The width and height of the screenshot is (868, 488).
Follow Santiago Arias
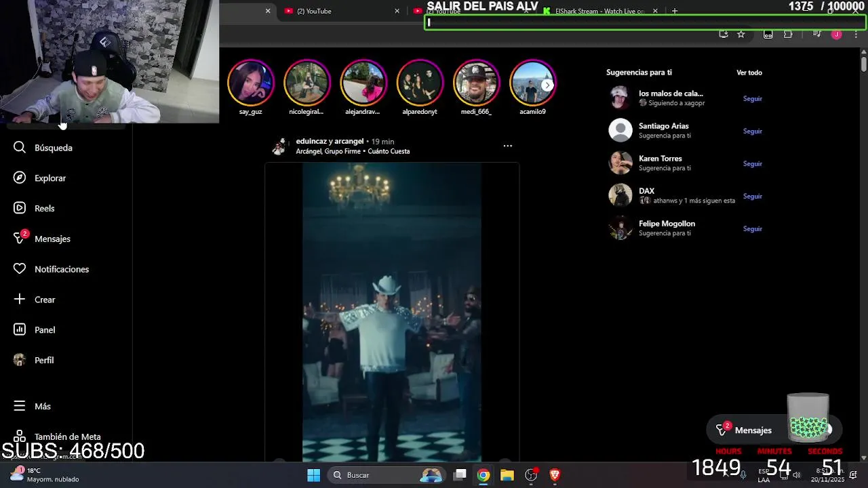[752, 131]
